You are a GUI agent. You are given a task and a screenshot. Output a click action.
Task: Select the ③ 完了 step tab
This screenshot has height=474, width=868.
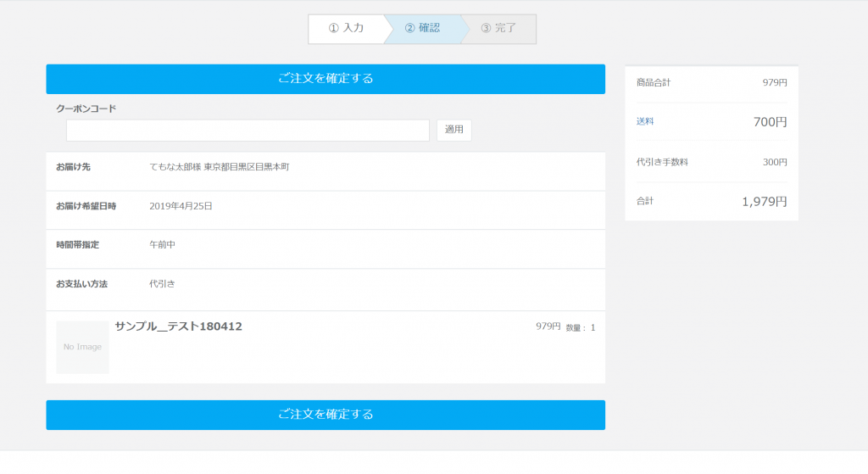click(498, 28)
